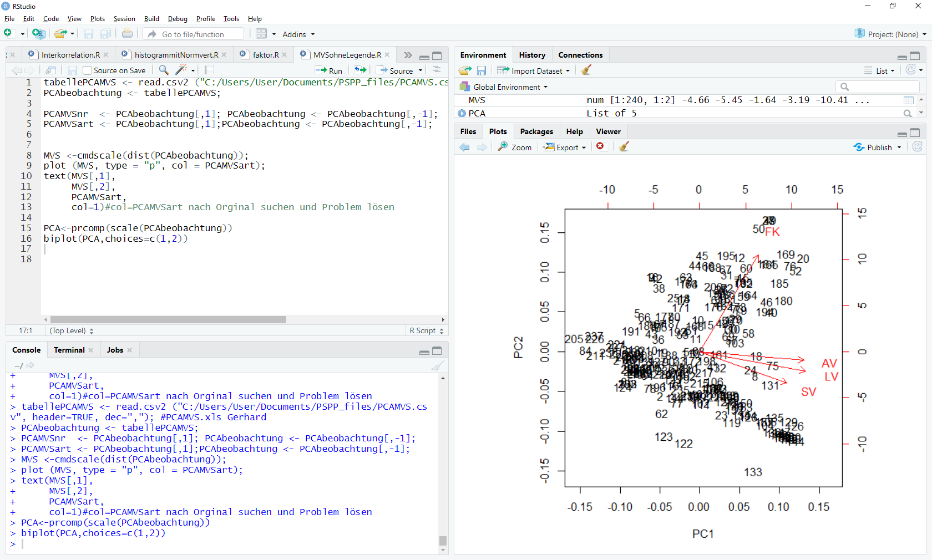This screenshot has width=932, height=560.
Task: Open the Session menu
Action: pyautogui.click(x=124, y=19)
